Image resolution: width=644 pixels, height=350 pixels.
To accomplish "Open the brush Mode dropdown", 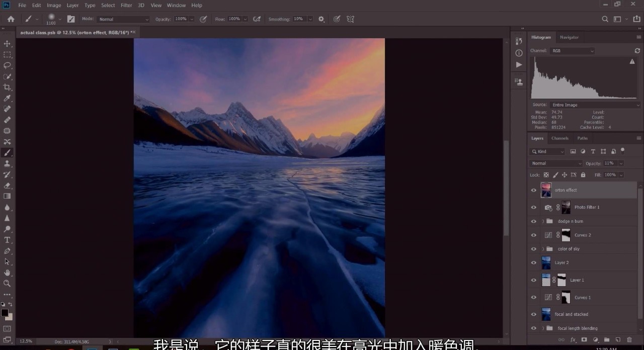I will 123,19.
